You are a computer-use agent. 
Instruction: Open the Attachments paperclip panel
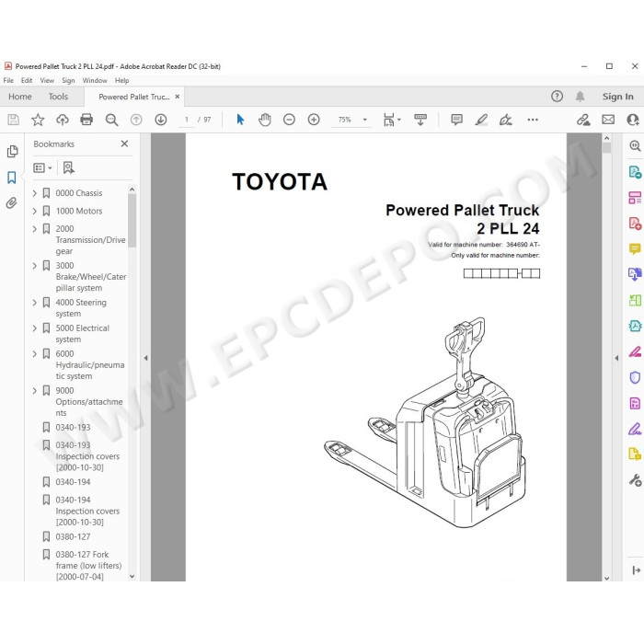[x=11, y=203]
